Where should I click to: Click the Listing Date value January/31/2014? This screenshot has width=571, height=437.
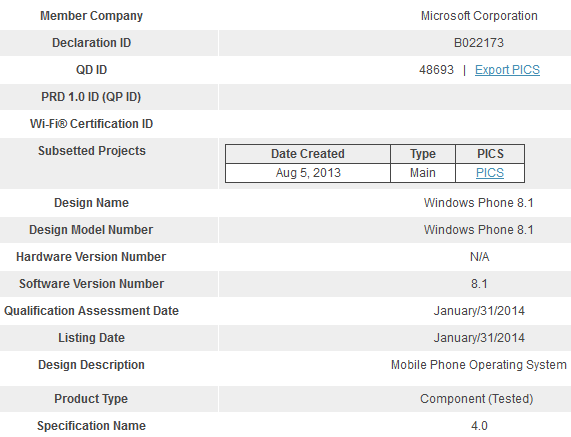(479, 338)
